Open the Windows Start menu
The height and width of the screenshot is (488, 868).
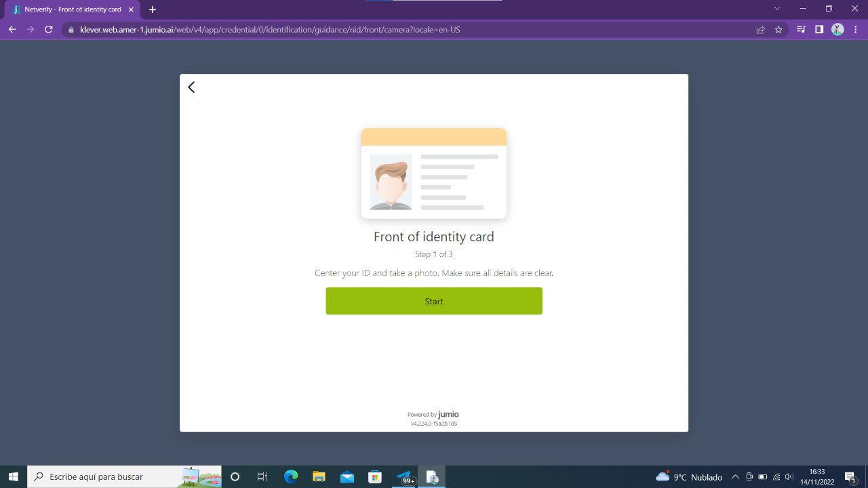(13, 477)
